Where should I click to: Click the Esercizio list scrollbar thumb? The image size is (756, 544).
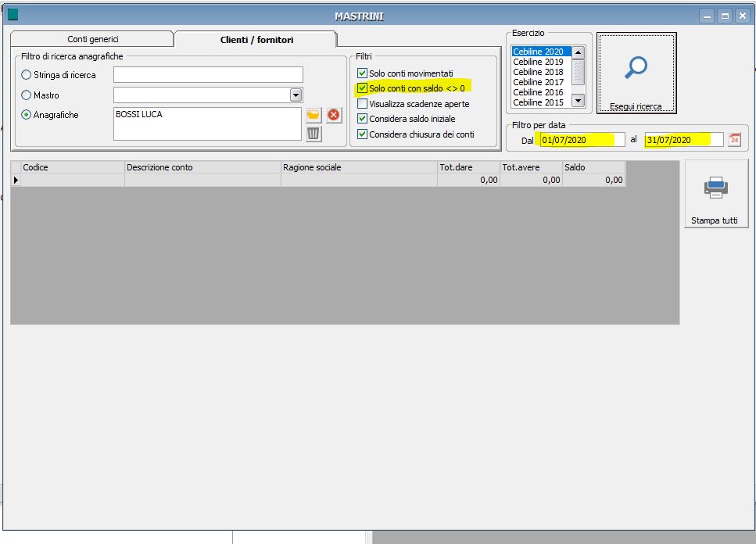[x=578, y=72]
